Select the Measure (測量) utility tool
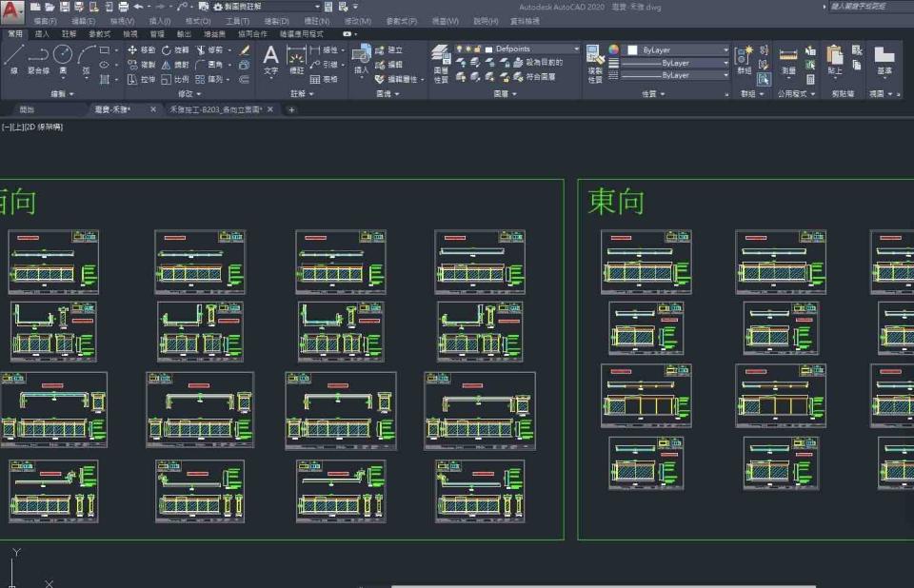 point(788,59)
